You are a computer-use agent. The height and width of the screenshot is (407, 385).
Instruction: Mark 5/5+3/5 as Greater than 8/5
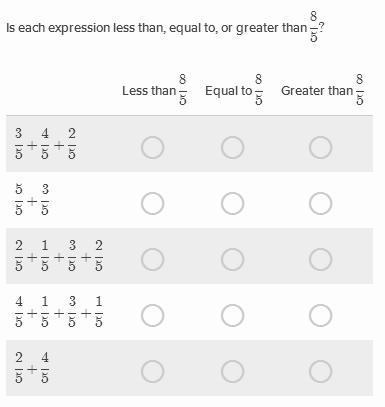tap(320, 203)
